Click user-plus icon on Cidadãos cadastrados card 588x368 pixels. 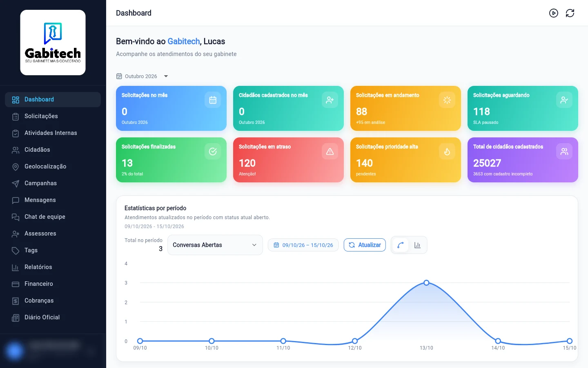coord(330,100)
